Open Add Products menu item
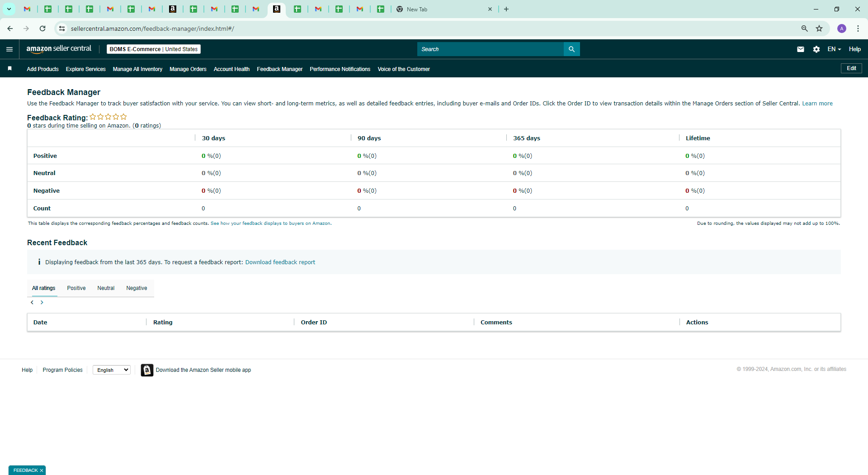868x475 pixels. tap(42, 69)
